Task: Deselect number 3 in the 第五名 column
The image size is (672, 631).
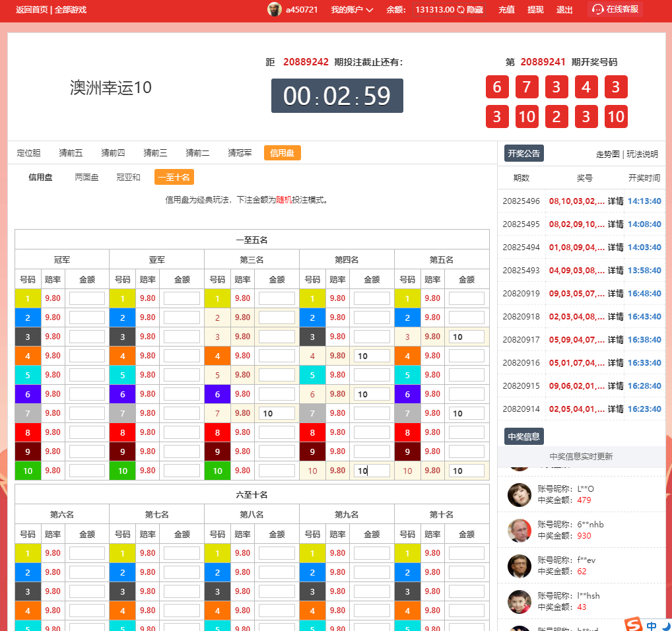Action: (407, 337)
